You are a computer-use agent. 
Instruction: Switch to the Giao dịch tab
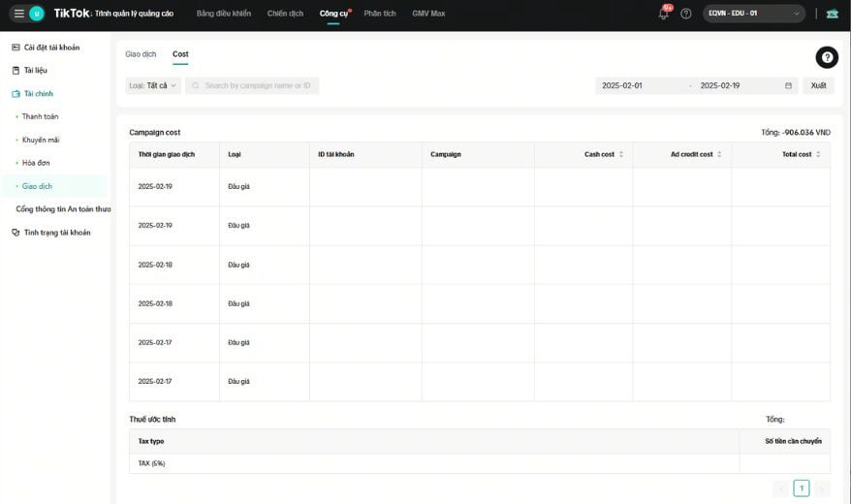click(x=141, y=54)
